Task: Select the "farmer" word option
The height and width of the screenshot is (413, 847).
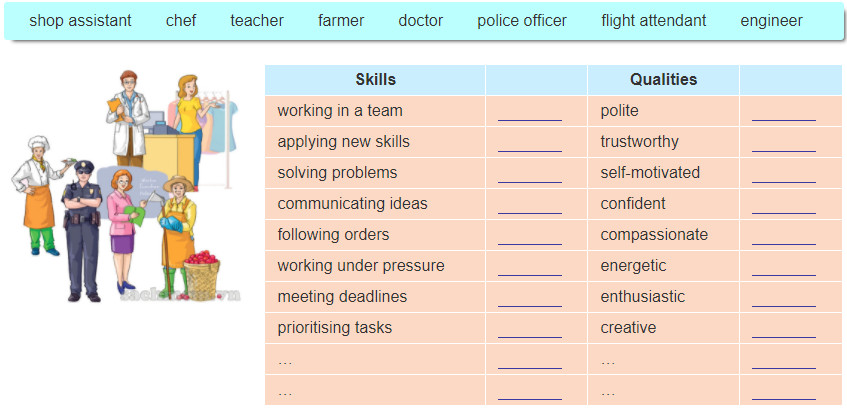Action: pyautogui.click(x=341, y=21)
